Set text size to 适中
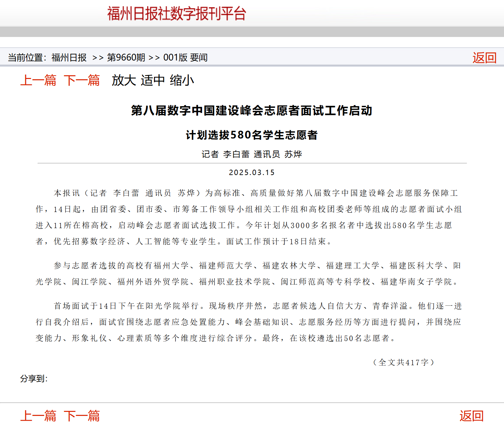The height and width of the screenshot is (425, 504). (153, 80)
